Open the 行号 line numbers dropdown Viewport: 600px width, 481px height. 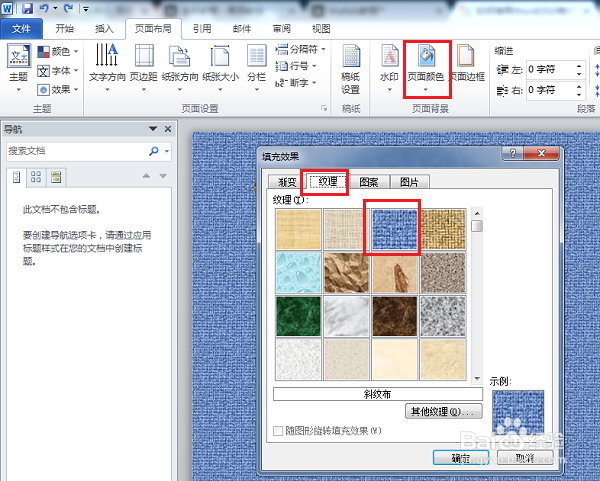[296, 66]
